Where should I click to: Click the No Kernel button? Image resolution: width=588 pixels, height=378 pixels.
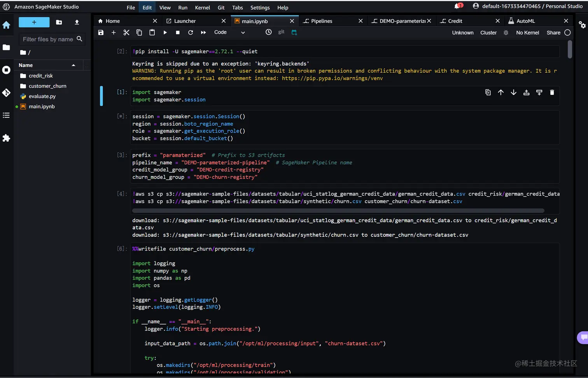pyautogui.click(x=527, y=33)
